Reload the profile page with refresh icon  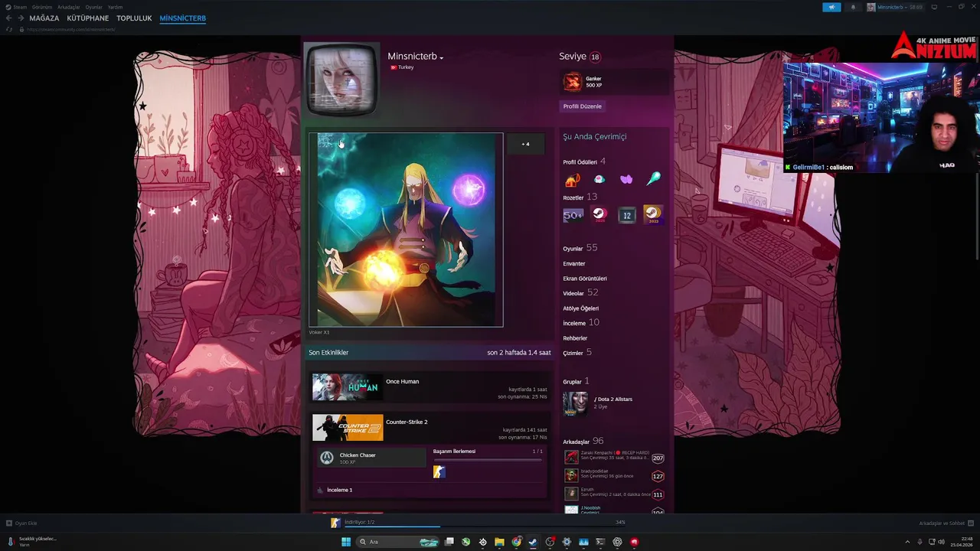[x=9, y=29]
